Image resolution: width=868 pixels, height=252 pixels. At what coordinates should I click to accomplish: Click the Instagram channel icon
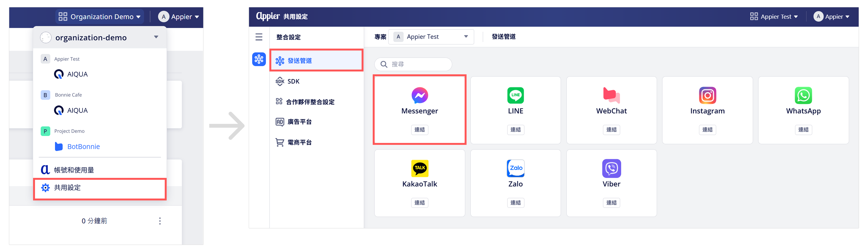coord(707,95)
